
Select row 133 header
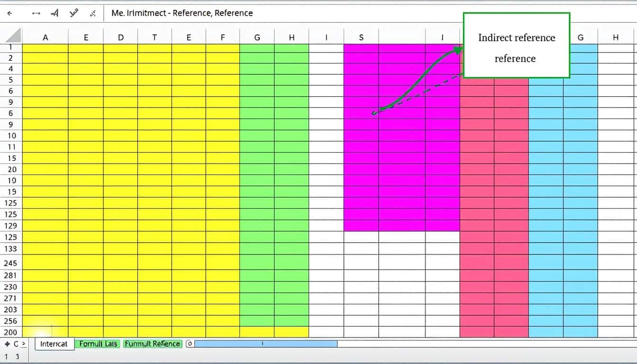[x=11, y=248]
